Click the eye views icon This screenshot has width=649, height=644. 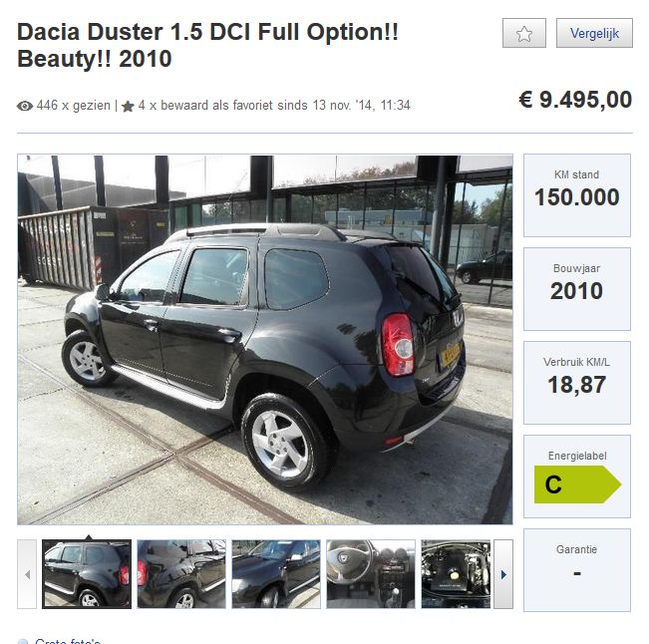click(24, 106)
